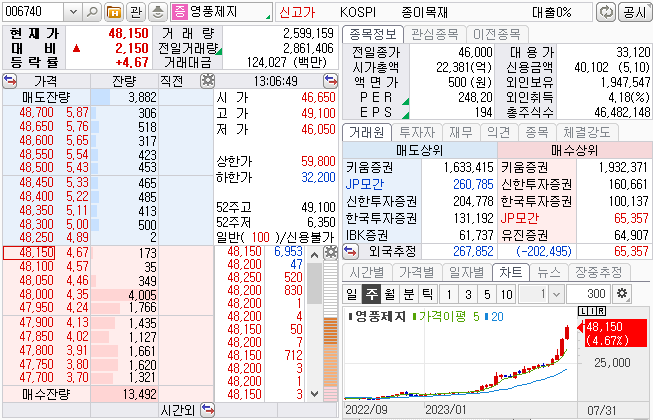Image resolution: width=653 pixels, height=420 pixels.
Task: Click the tick list scroll up arrow
Action: click(x=314, y=255)
